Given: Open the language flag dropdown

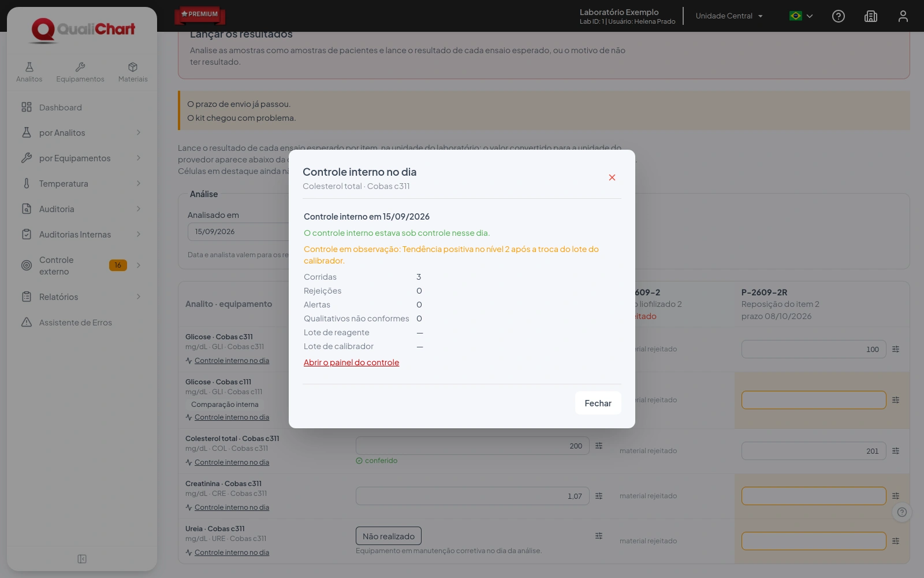Looking at the screenshot, I should point(801,16).
